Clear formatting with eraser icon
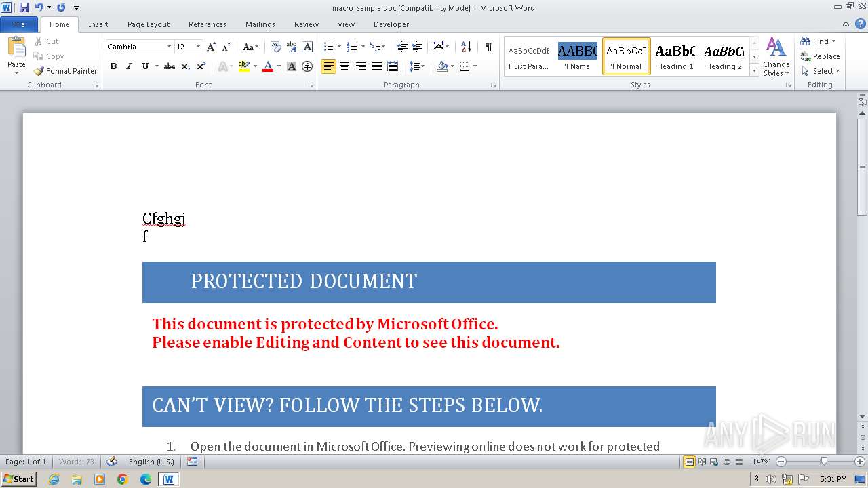The height and width of the screenshot is (488, 868). 275,47
